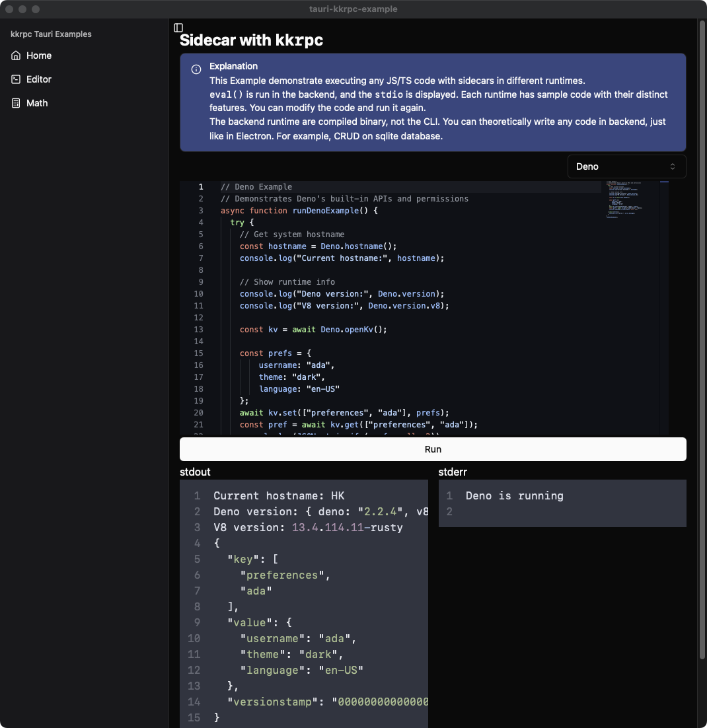Screen dimensions: 707x728
Task: Open the Deno runtime dropdown
Action: click(626, 166)
